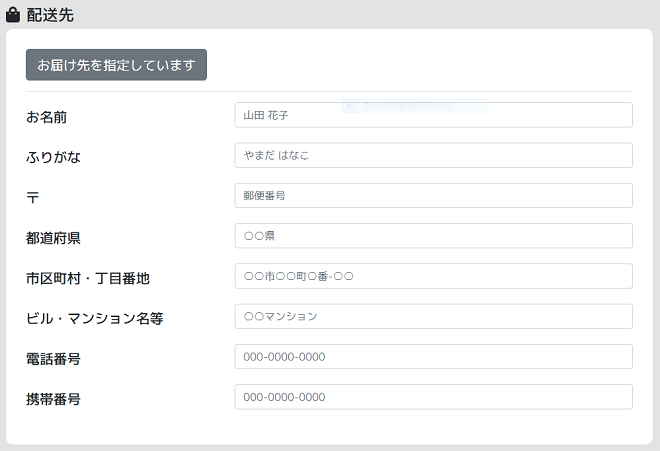Select the 携帯番号 label
Viewport: 660px width, 451px height.
point(53,399)
